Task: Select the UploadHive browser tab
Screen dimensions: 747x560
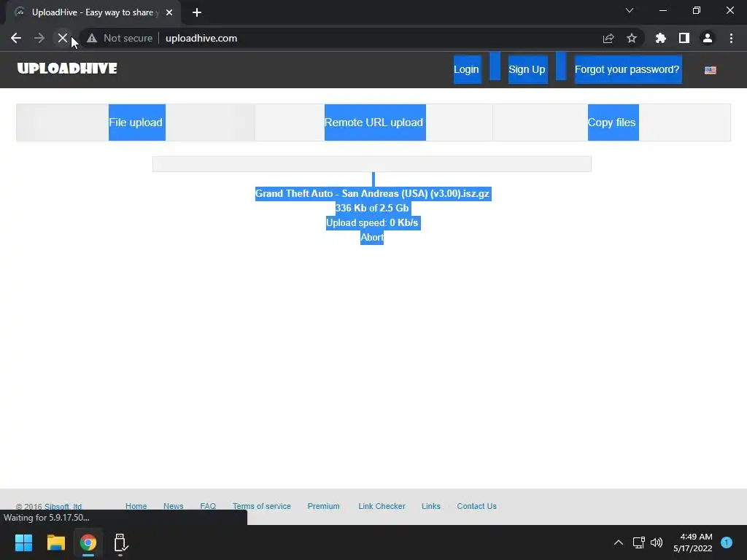Action: 93,12
